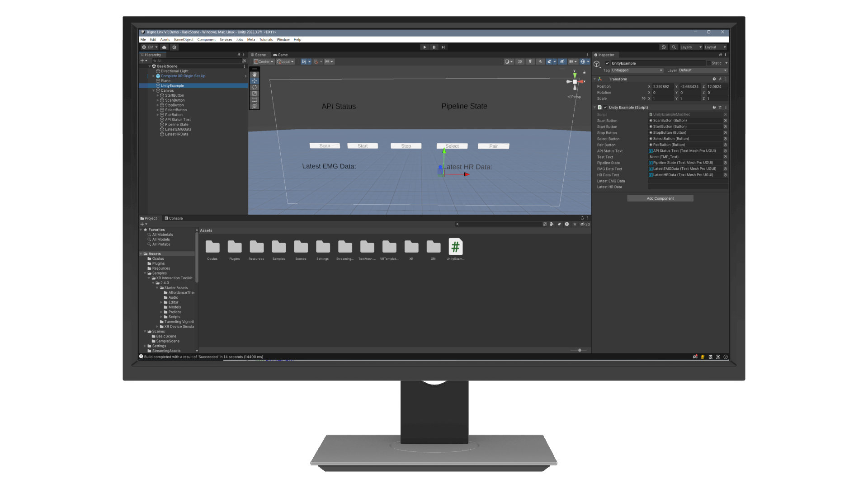Open the Tag Untagged dropdown

click(x=637, y=70)
